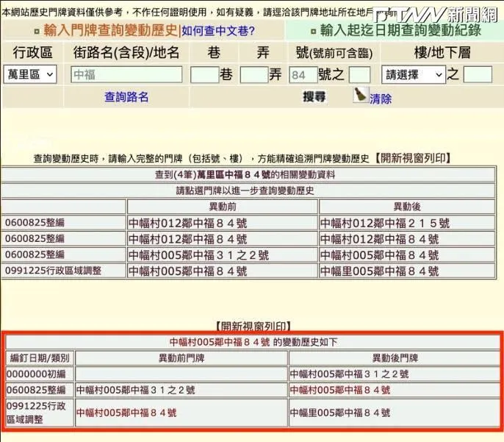Click the 異動前 column header
504x442 pixels.
pos(223,207)
